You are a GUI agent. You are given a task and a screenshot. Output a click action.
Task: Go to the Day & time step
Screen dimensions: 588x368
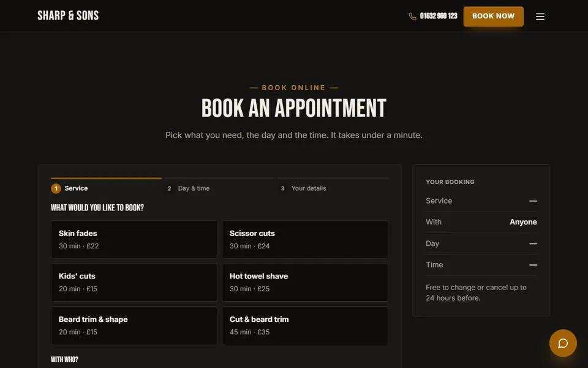tap(219, 185)
